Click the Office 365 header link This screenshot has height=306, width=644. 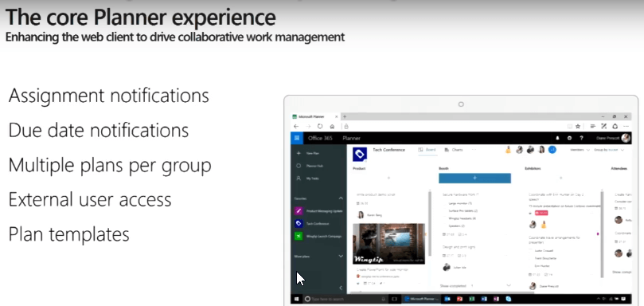tap(320, 138)
